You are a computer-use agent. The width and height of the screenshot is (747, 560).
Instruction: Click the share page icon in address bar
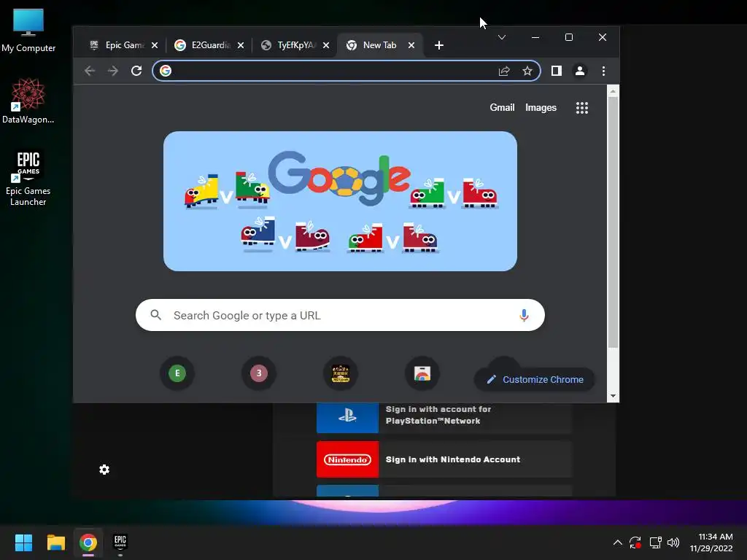click(x=504, y=71)
